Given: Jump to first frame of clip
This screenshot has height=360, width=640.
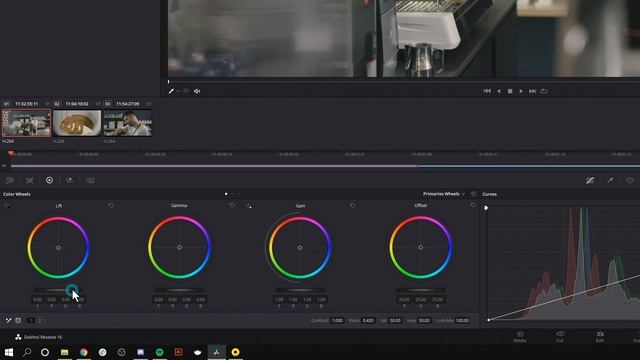Looking at the screenshot, I should tap(487, 91).
